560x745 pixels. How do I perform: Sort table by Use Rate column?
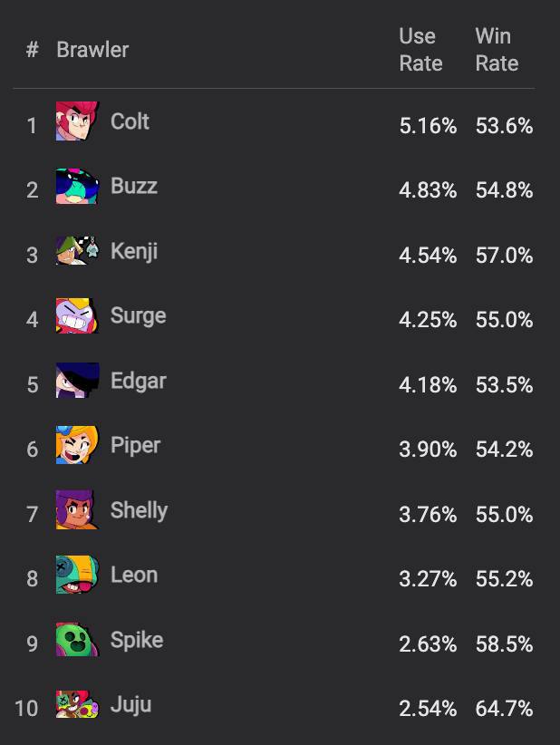point(420,50)
